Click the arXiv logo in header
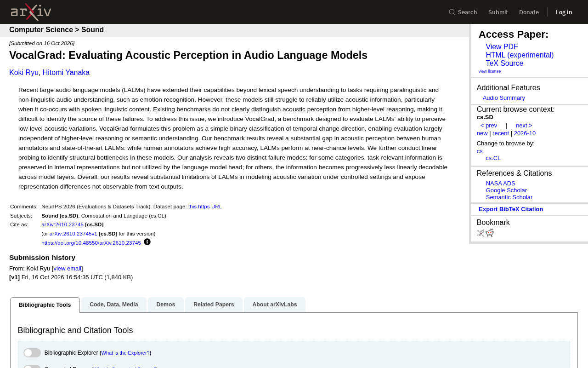The height and width of the screenshot is (368, 588). coord(31,12)
